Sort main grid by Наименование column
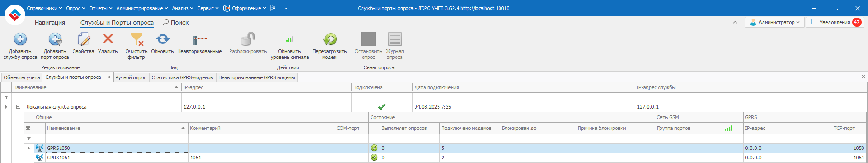The height and width of the screenshot is (163, 868). click(x=96, y=87)
